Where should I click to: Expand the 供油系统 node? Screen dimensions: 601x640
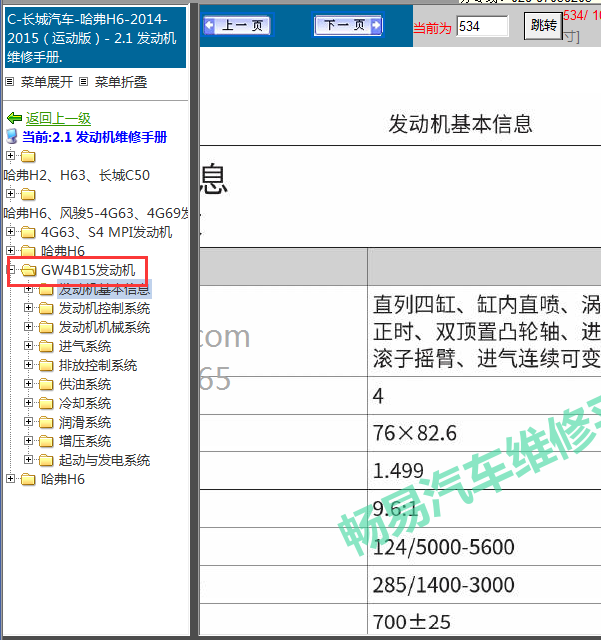pyautogui.click(x=28, y=384)
